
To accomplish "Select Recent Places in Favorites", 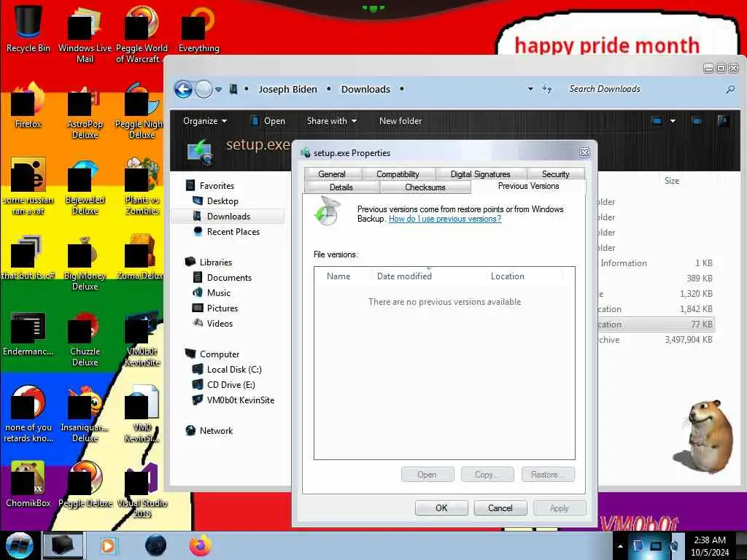I will click(x=233, y=231).
